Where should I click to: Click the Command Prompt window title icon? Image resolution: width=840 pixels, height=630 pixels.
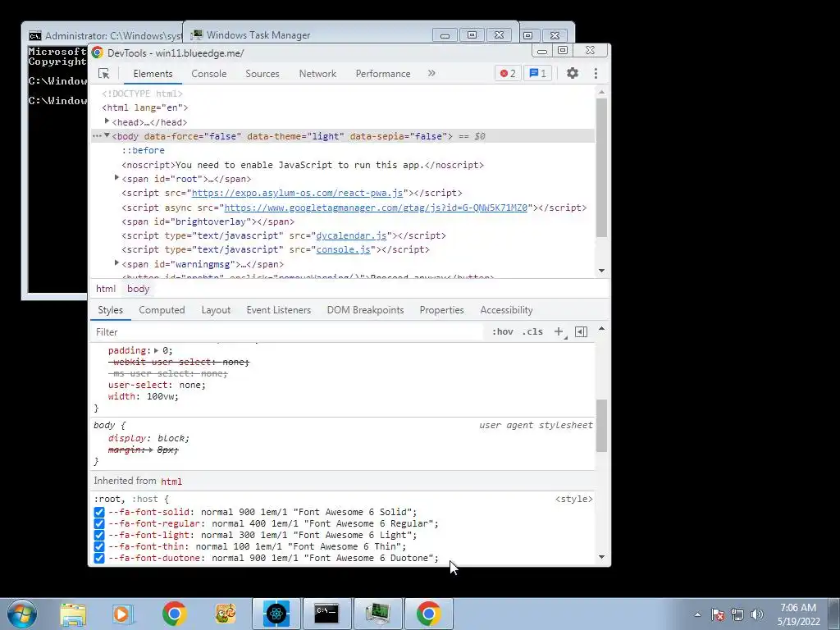coord(34,36)
